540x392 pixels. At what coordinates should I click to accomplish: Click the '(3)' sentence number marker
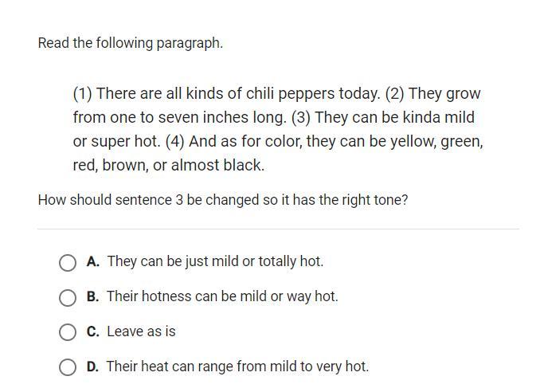(x=300, y=117)
